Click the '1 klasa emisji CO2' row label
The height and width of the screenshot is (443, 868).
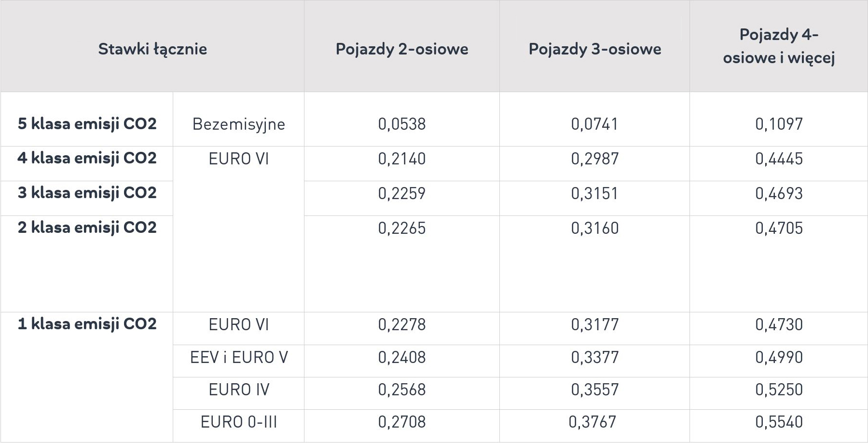tap(87, 324)
